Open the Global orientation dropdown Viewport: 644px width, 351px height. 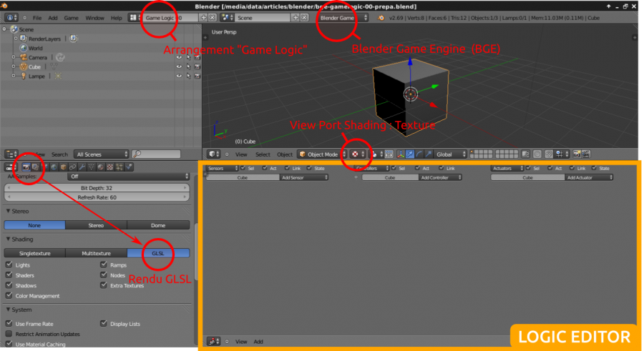[x=451, y=154]
